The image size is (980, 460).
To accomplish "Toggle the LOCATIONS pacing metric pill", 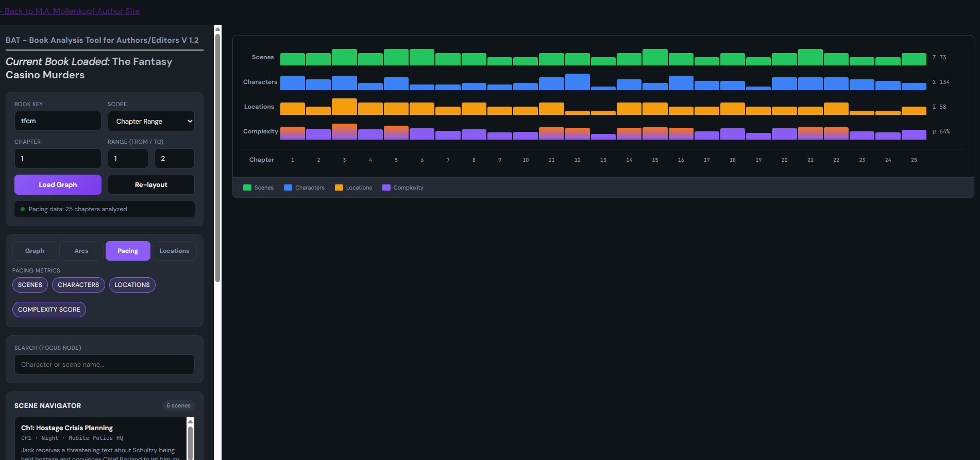I will (x=132, y=285).
